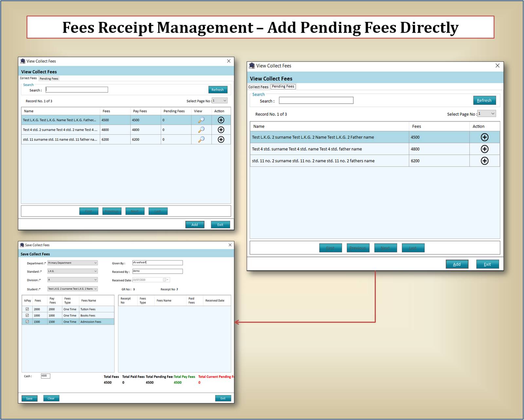
Task: Click Received By field containing demo
Action: (x=158, y=271)
